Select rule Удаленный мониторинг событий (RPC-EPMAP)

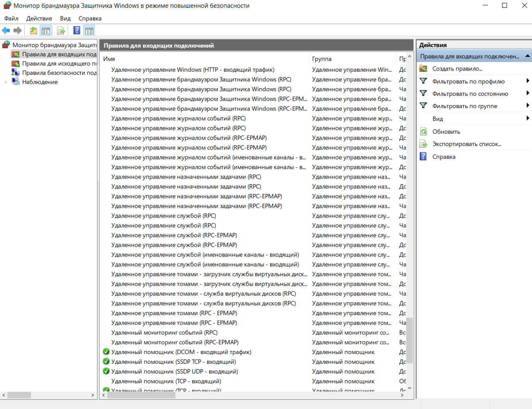(x=175, y=342)
